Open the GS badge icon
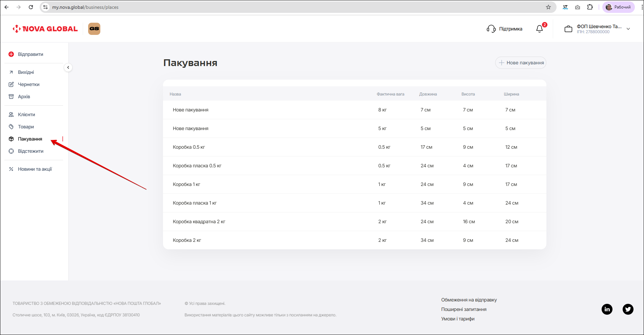 pos(94,29)
